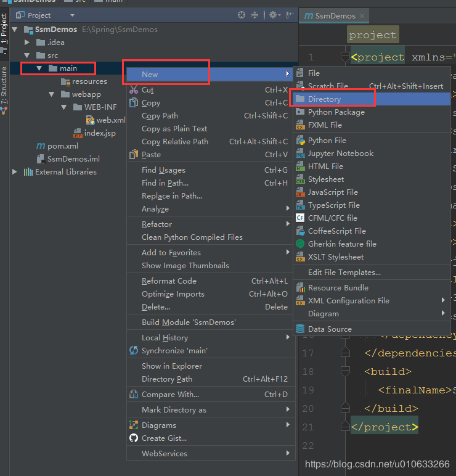Click the Diagrams icon in context menu
Image resolution: width=456 pixels, height=476 pixels.
[134, 425]
